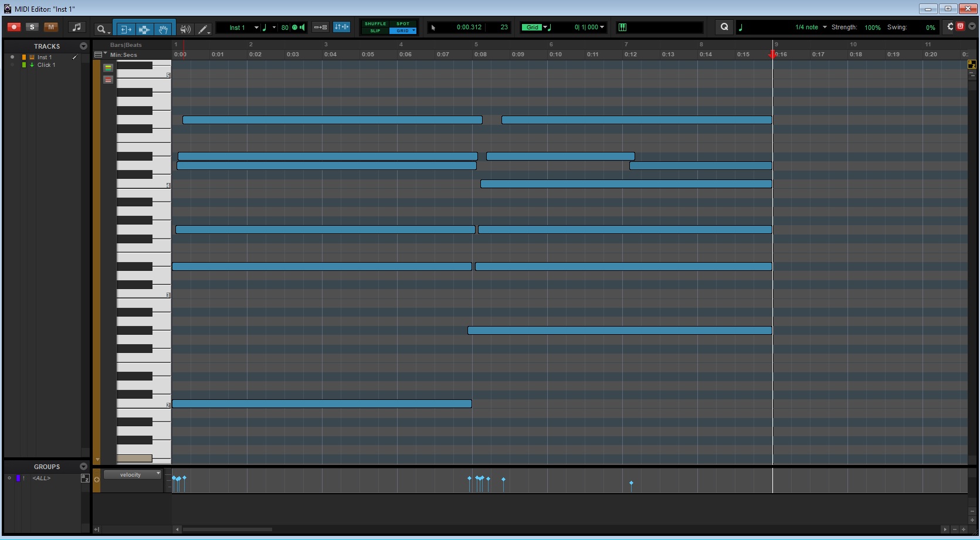The height and width of the screenshot is (540, 980).
Task: Toggle Solo with the S button
Action: [32, 27]
